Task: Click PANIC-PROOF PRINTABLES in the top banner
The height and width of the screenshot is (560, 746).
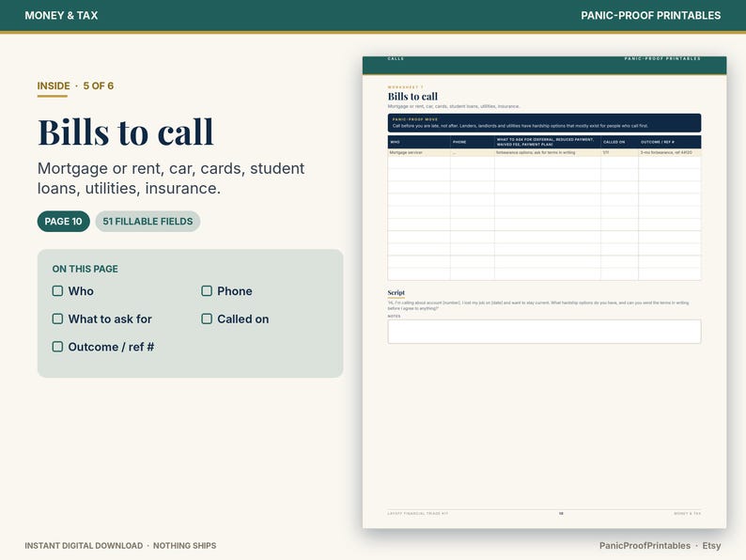Action: 650,15
